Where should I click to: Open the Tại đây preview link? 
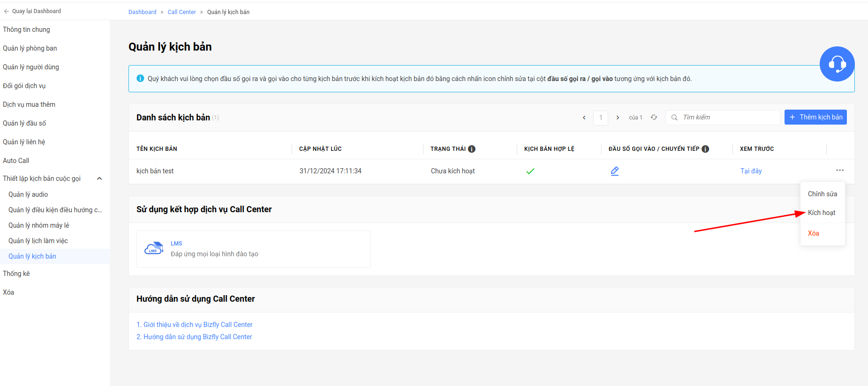(751, 171)
